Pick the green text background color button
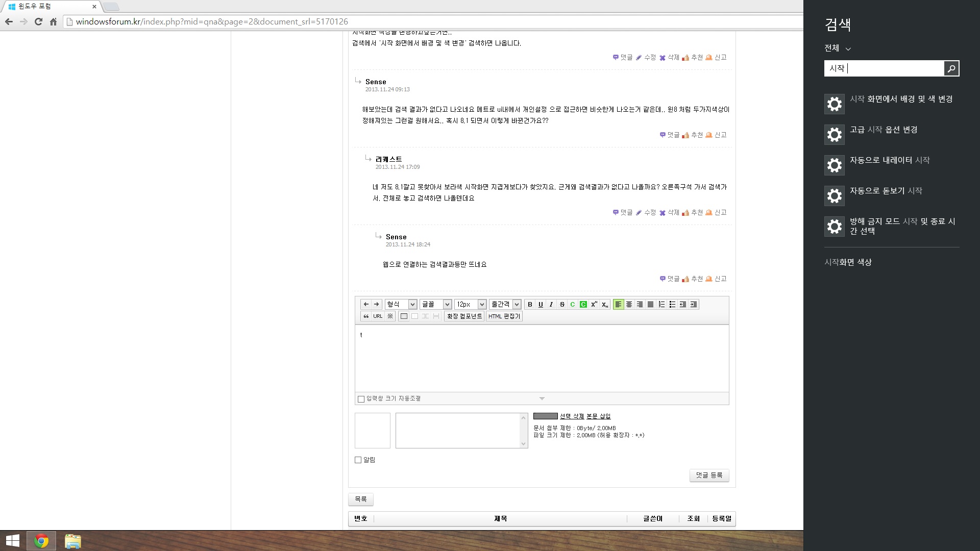The image size is (980, 551). click(583, 305)
